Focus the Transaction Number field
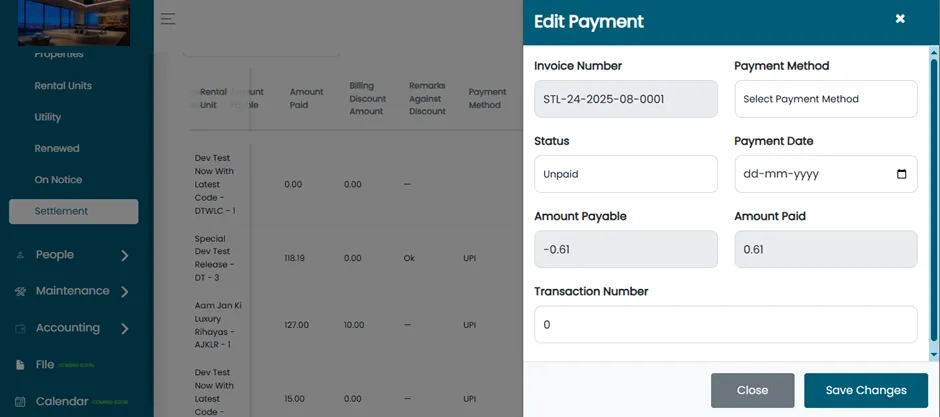 click(x=725, y=325)
